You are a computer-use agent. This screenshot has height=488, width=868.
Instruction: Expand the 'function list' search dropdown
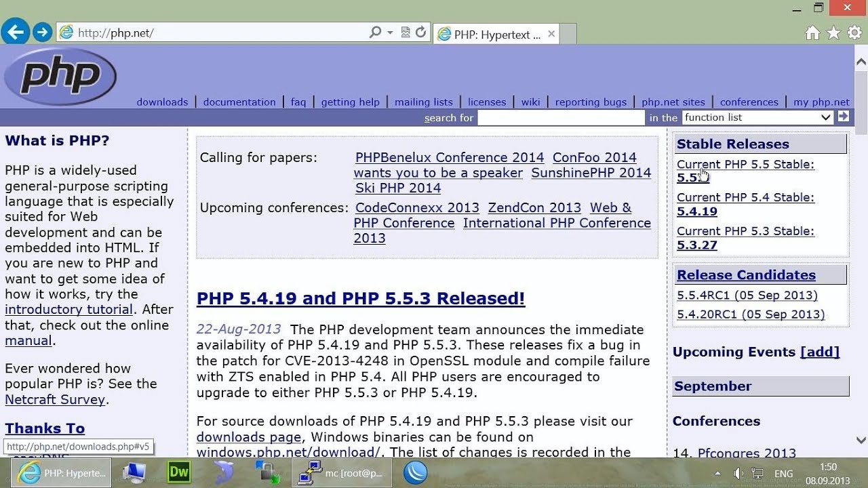pos(757,117)
